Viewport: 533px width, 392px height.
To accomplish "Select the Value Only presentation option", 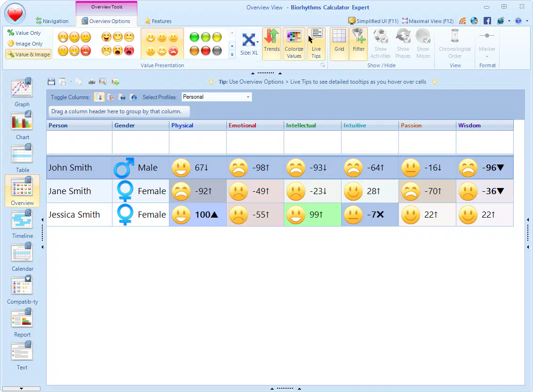I will pos(24,32).
